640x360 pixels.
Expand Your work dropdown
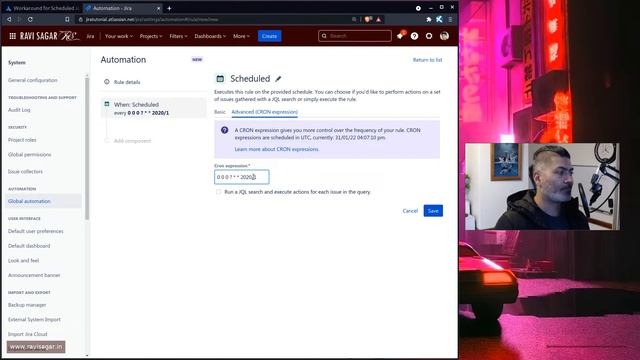(x=119, y=36)
